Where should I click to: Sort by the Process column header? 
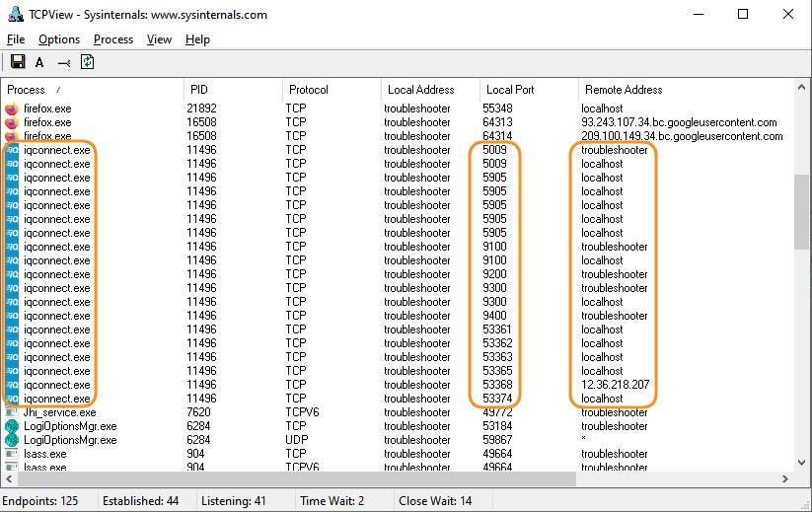tap(93, 90)
